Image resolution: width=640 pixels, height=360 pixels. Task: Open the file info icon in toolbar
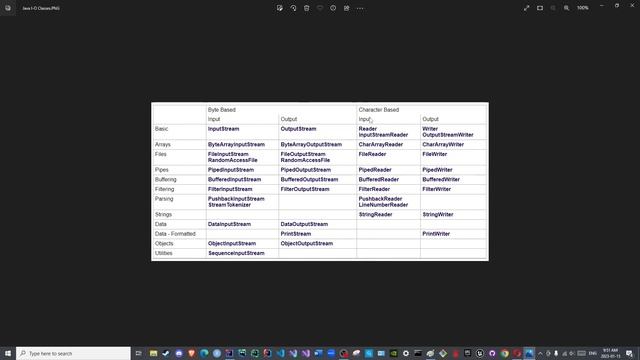pos(333,8)
